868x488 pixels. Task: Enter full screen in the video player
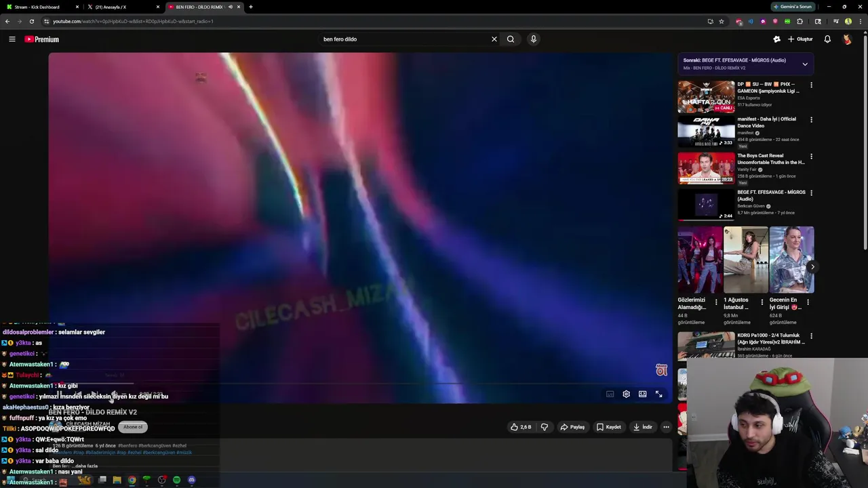tap(658, 394)
